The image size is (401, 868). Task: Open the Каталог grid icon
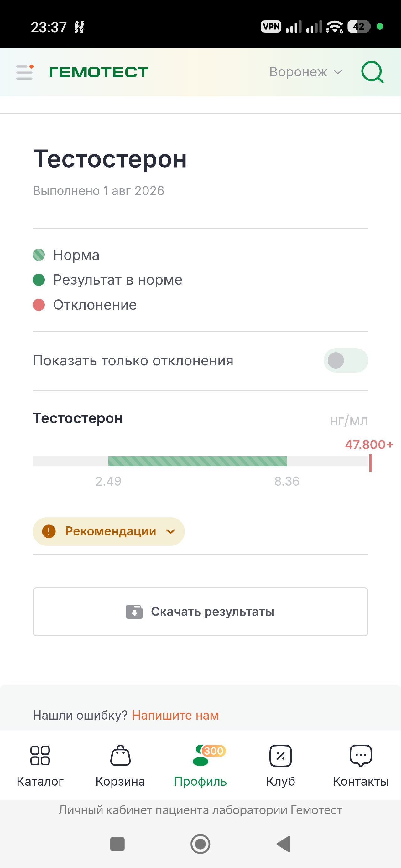(x=40, y=755)
